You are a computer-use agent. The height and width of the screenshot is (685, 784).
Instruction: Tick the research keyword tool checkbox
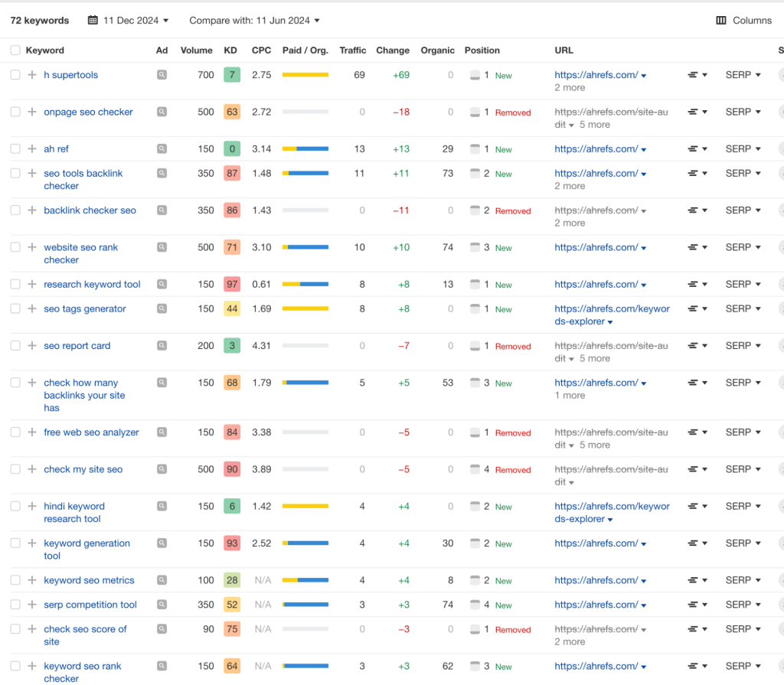(x=15, y=284)
